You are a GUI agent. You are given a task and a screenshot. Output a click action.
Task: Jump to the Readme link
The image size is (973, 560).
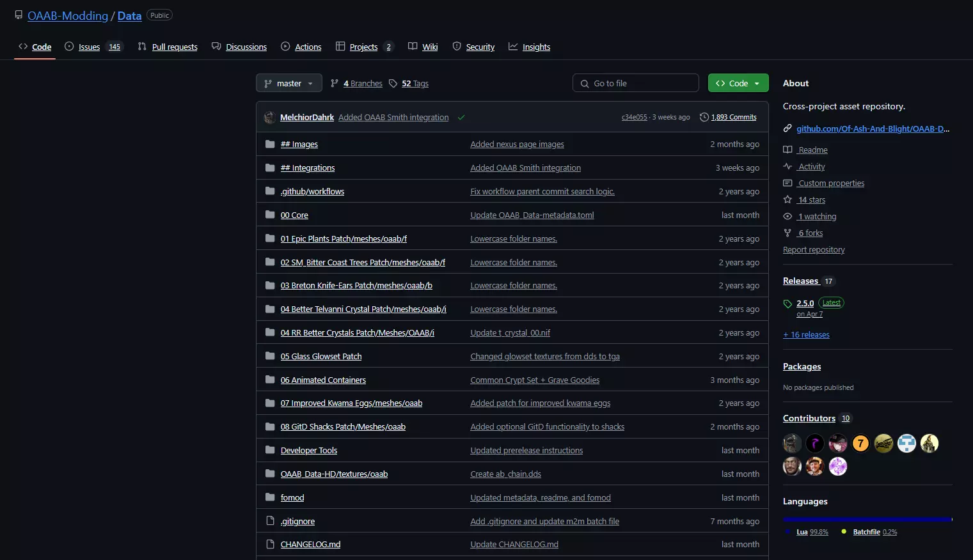(x=812, y=150)
